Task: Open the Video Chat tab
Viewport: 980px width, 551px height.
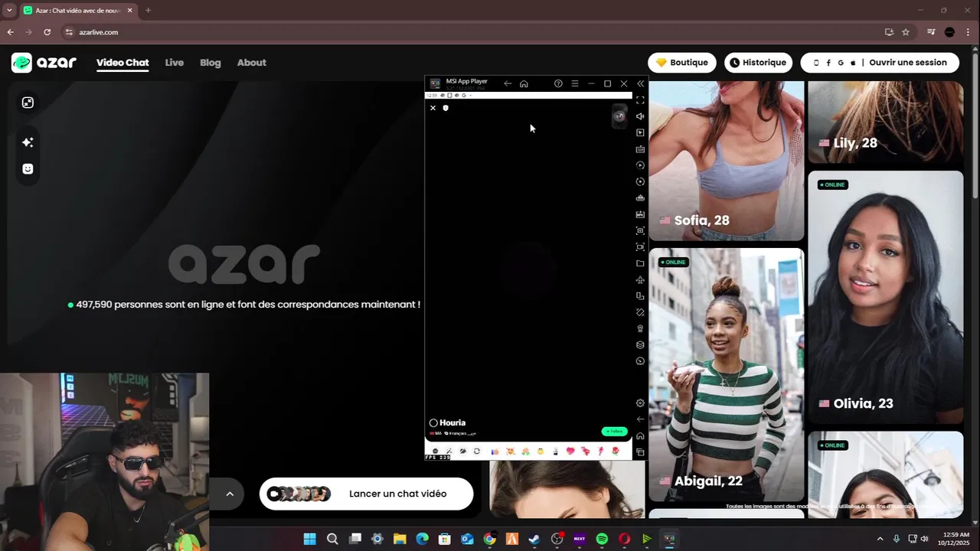Action: pos(122,63)
